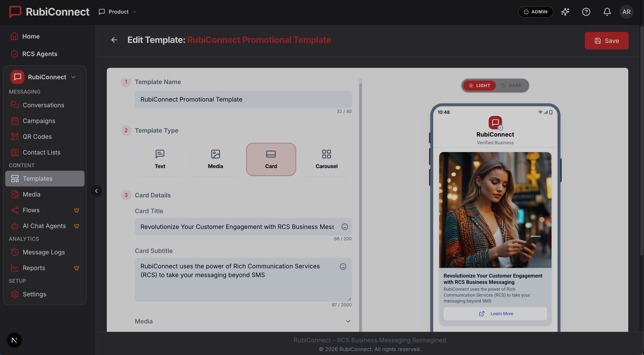Click 'Verified Business' text in preview
644x355 pixels.
495,142
